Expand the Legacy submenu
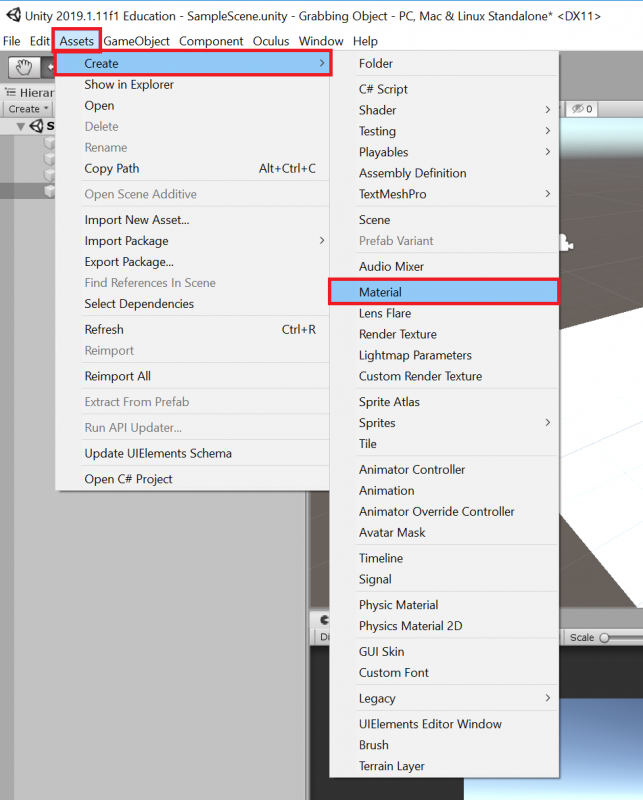The image size is (643, 800). pos(444,698)
